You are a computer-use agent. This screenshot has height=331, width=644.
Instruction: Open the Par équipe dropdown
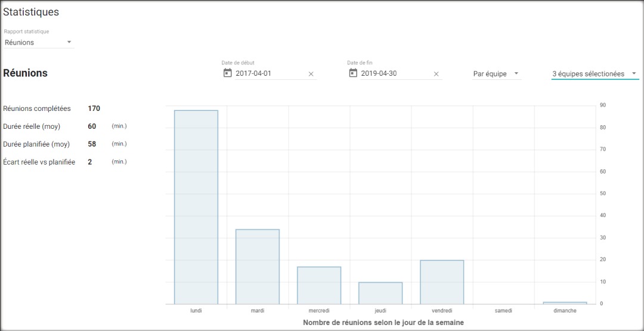pyautogui.click(x=496, y=74)
